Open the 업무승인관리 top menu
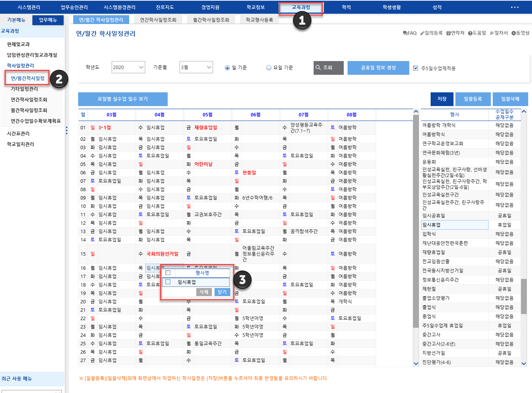Viewport: 532px width, 393px height. click(74, 7)
